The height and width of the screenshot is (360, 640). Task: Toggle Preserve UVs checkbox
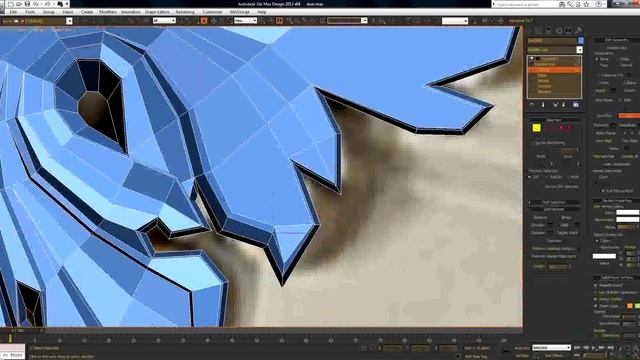[598, 75]
